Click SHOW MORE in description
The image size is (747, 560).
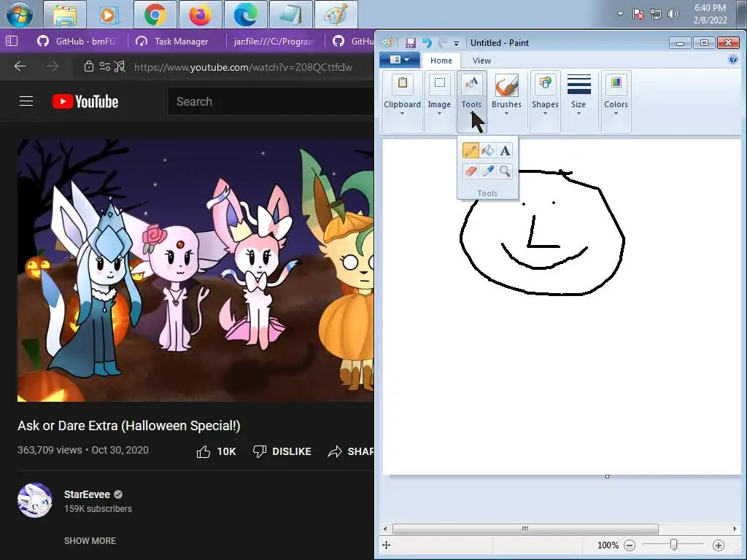click(90, 540)
